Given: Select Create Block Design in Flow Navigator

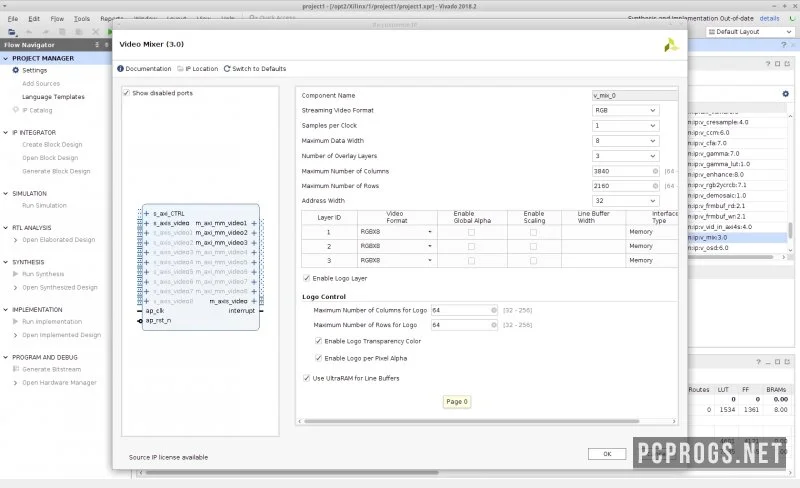Looking at the screenshot, I should (x=52, y=144).
